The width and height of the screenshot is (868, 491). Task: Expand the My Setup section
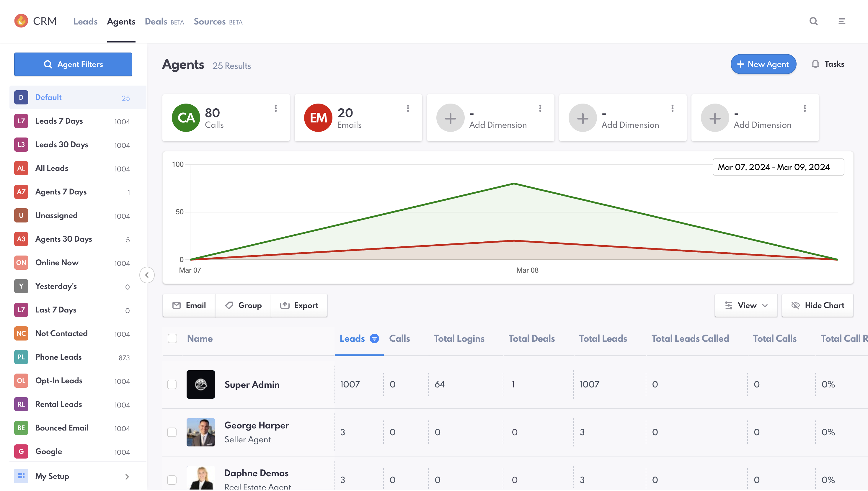click(127, 477)
